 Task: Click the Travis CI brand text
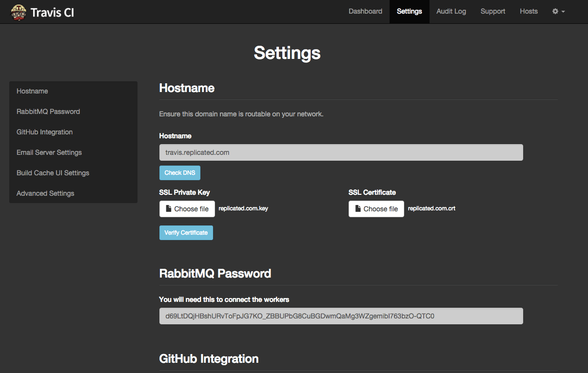coord(52,12)
